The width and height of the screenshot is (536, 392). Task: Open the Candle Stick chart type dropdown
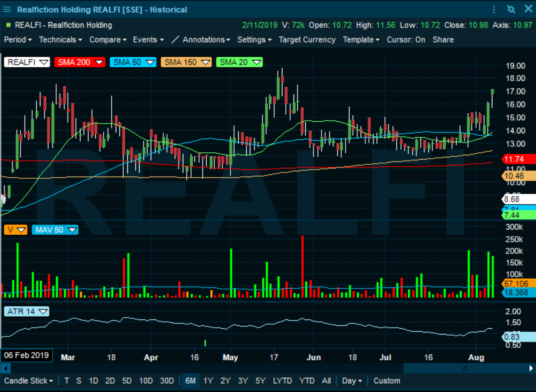click(x=28, y=381)
